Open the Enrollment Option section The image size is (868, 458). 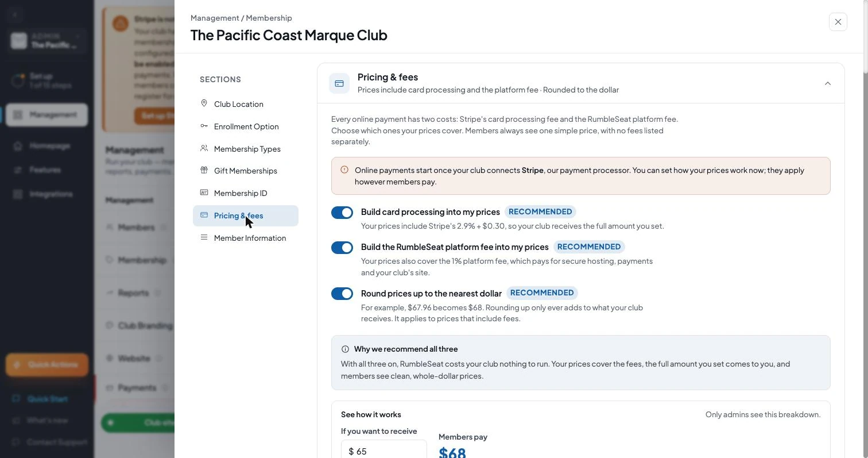coord(245,126)
